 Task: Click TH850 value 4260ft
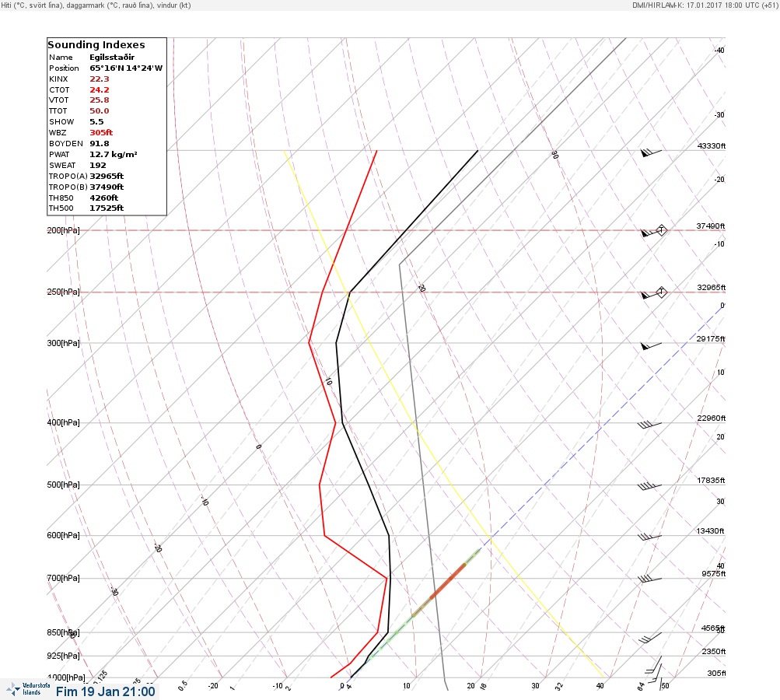[104, 198]
